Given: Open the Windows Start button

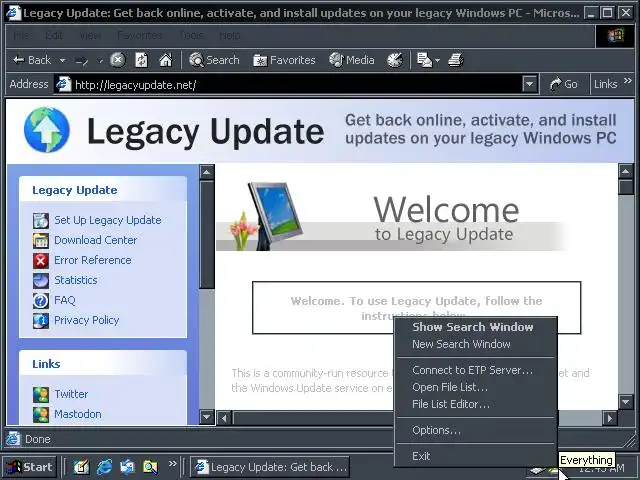Looking at the screenshot, I should pyautogui.click(x=29, y=467).
